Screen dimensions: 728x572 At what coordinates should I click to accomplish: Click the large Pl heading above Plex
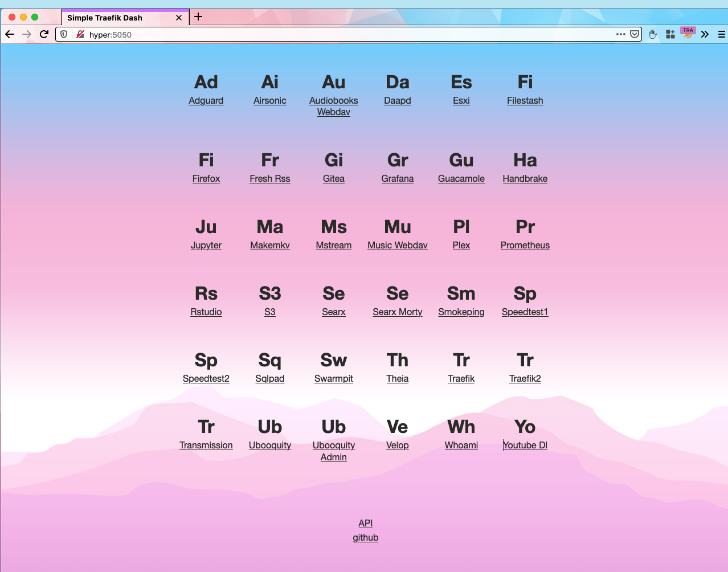coord(461,227)
